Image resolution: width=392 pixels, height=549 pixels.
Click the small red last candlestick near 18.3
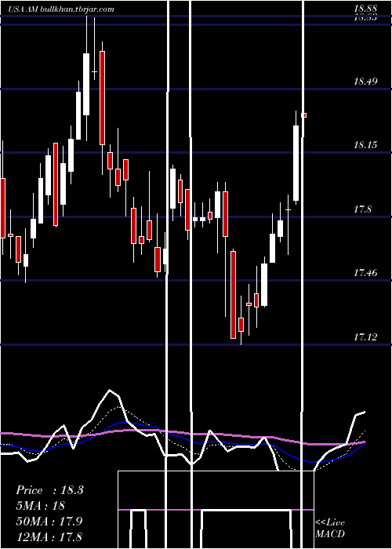[x=304, y=115]
